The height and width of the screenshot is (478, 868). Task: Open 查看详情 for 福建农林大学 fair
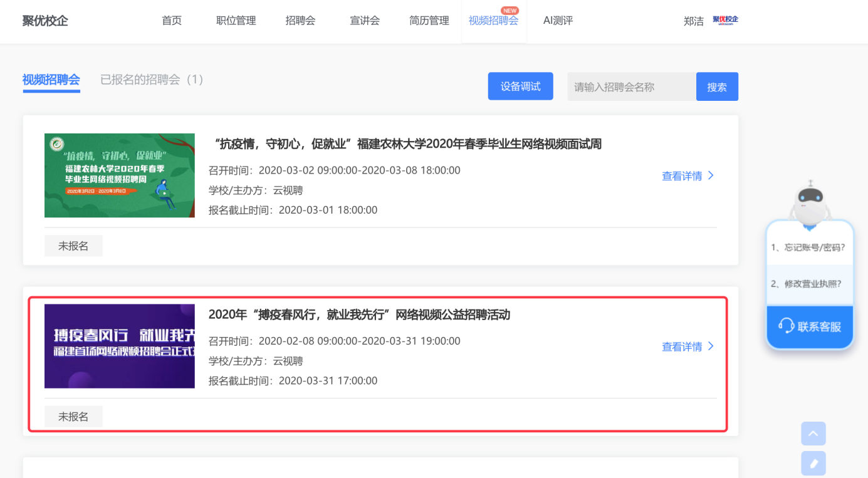pyautogui.click(x=688, y=176)
